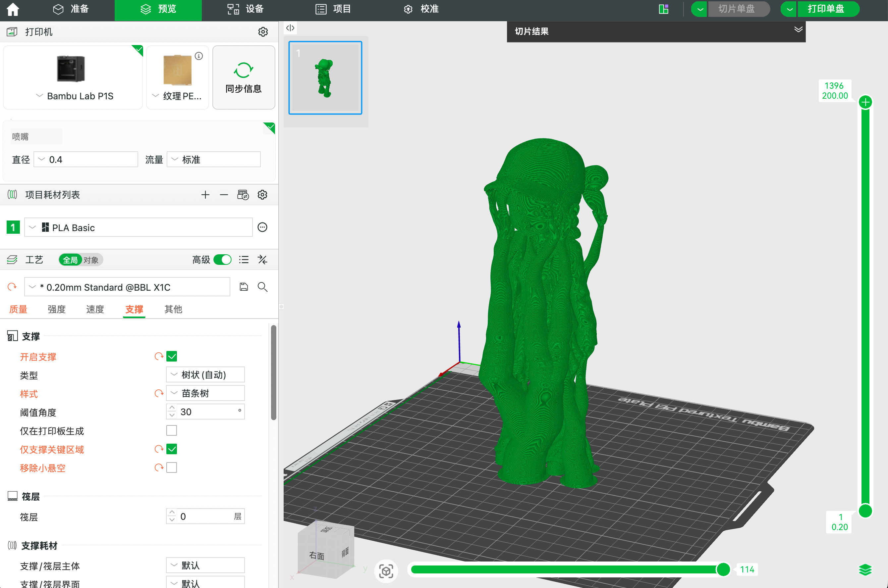This screenshot has height=588, width=888.
Task: Open the print options dropdown arrow
Action: 789,9
